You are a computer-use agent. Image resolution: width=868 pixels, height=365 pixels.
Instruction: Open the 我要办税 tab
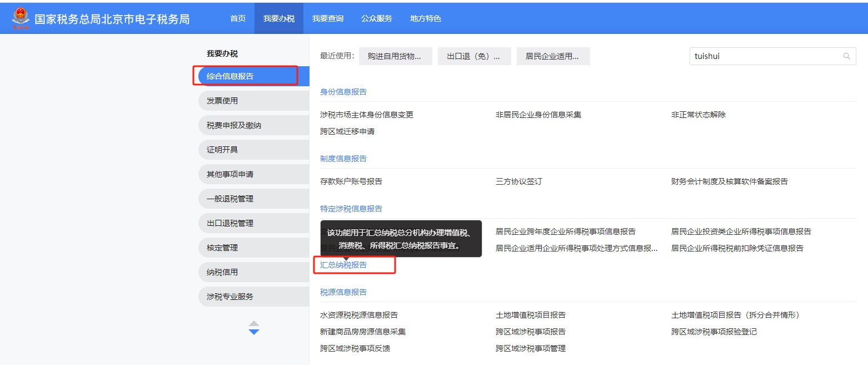pyautogui.click(x=279, y=18)
